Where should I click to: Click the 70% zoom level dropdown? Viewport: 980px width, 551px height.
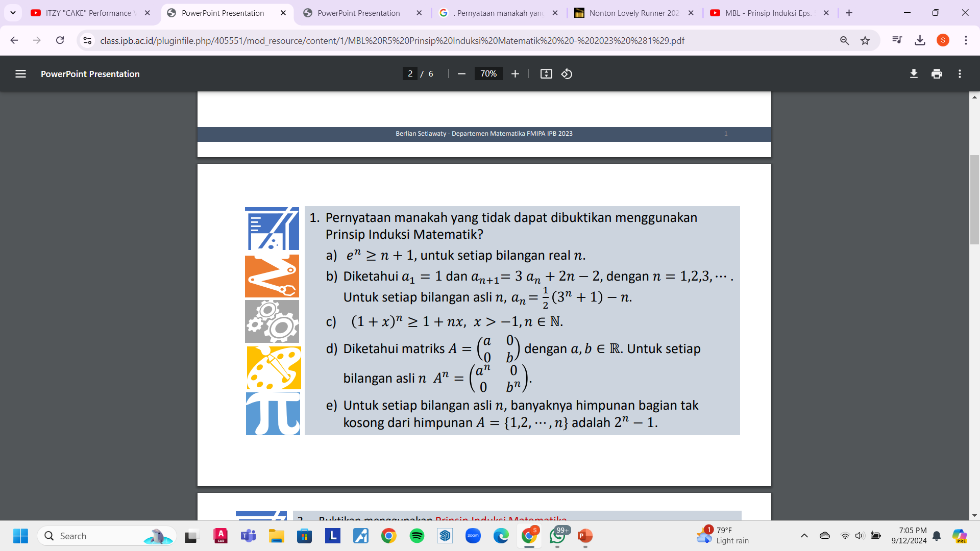pos(487,74)
